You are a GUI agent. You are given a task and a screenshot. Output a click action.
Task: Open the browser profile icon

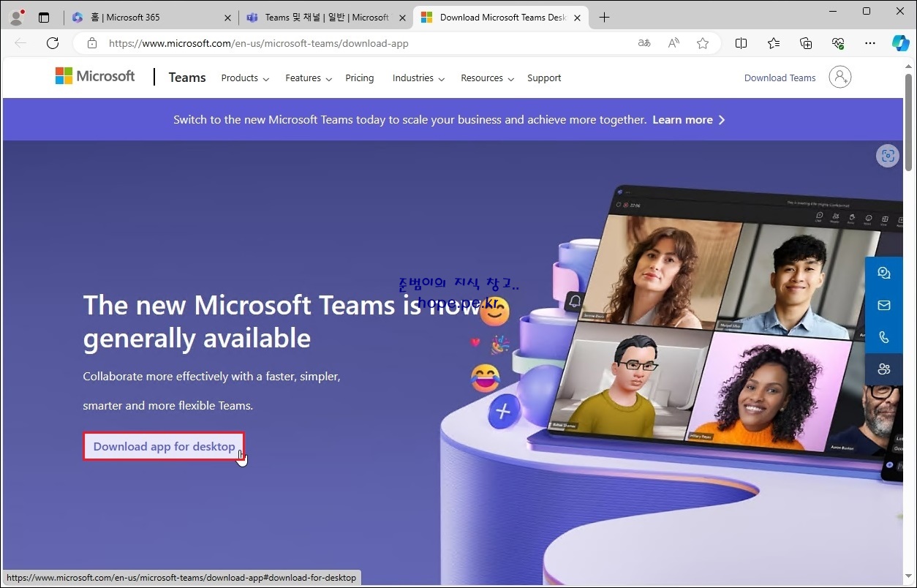(x=16, y=17)
